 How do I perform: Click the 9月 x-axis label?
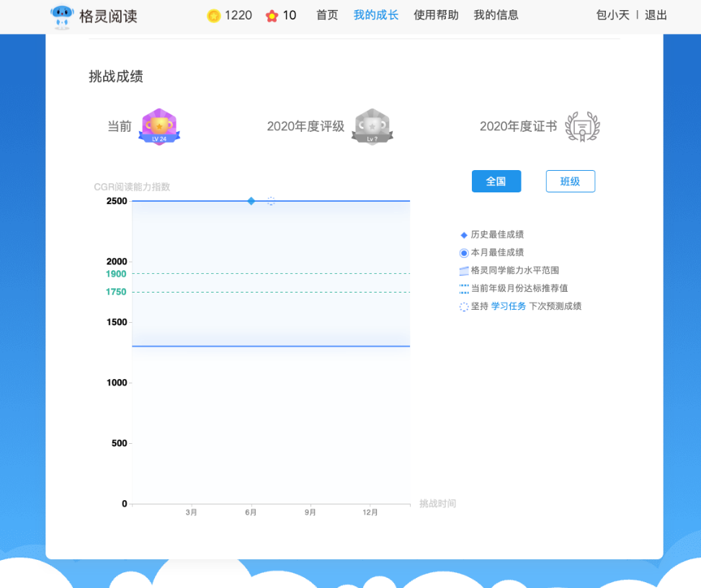point(311,512)
